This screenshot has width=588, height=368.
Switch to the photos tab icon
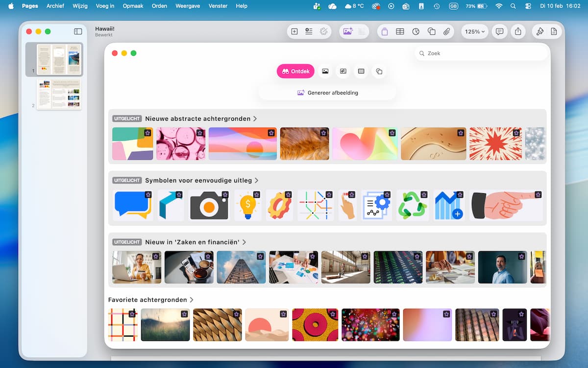coord(325,71)
